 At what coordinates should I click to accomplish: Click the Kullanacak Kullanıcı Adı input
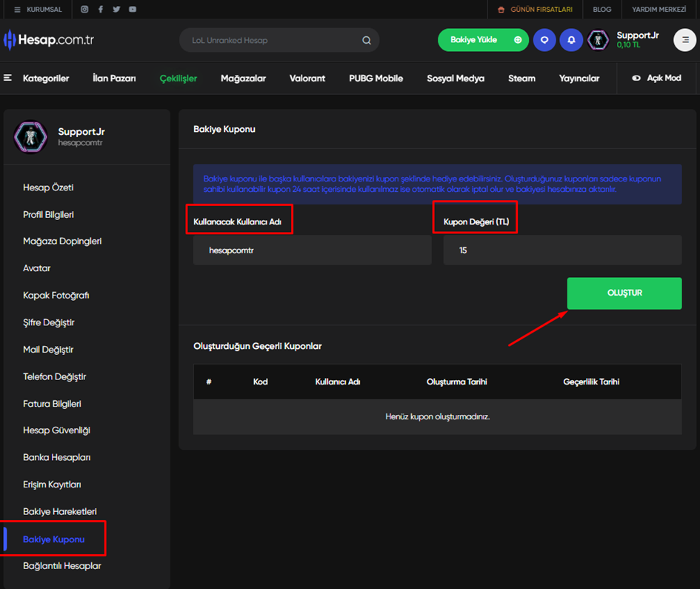(312, 250)
